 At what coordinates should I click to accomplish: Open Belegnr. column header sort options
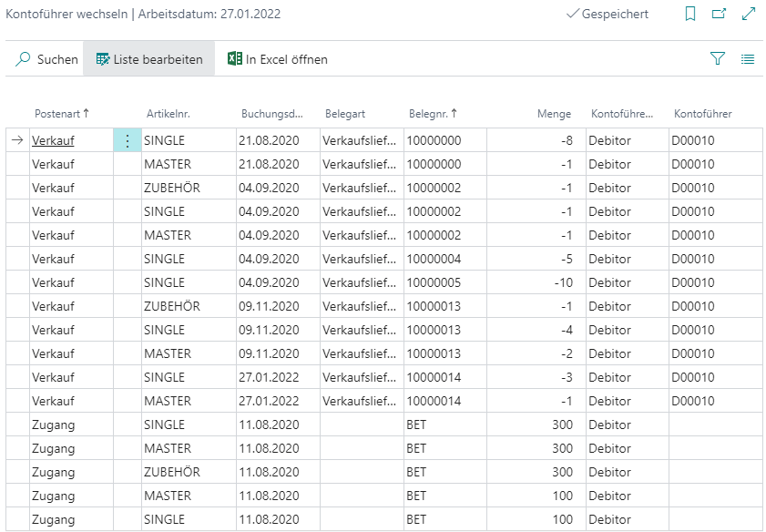click(433, 114)
